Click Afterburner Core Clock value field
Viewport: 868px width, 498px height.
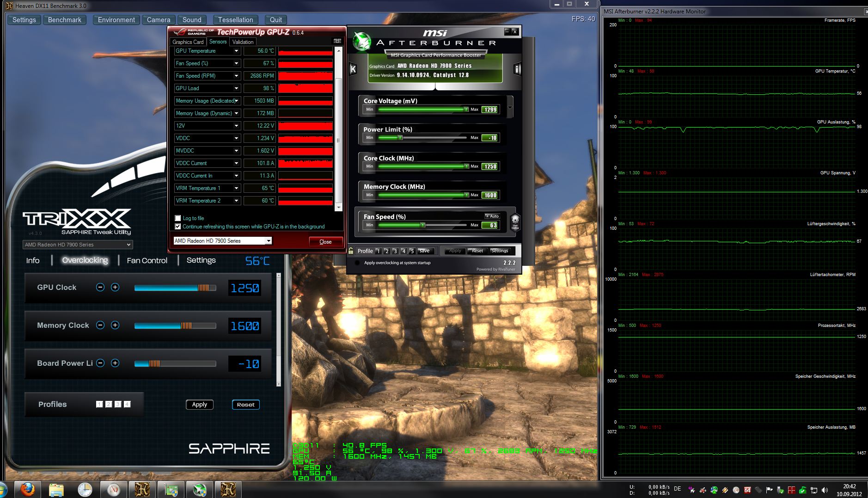[x=490, y=166]
